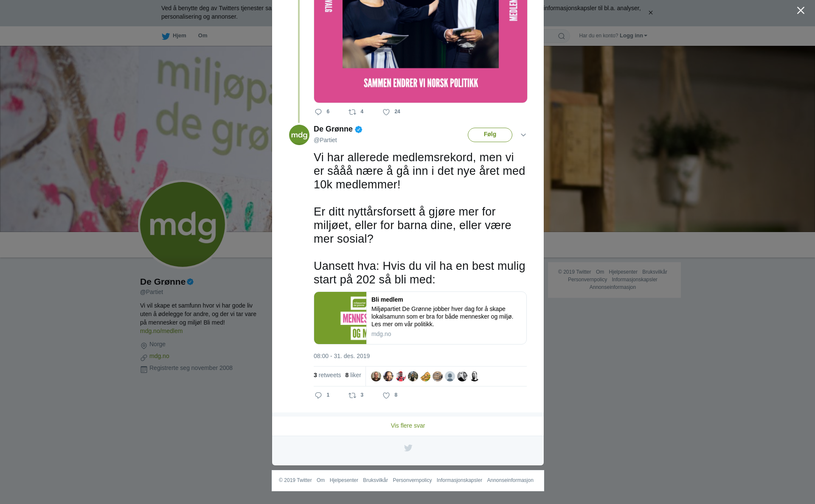Open the mdg avatar beside the tweet
Screen dimensions: 815x504
coord(299,135)
